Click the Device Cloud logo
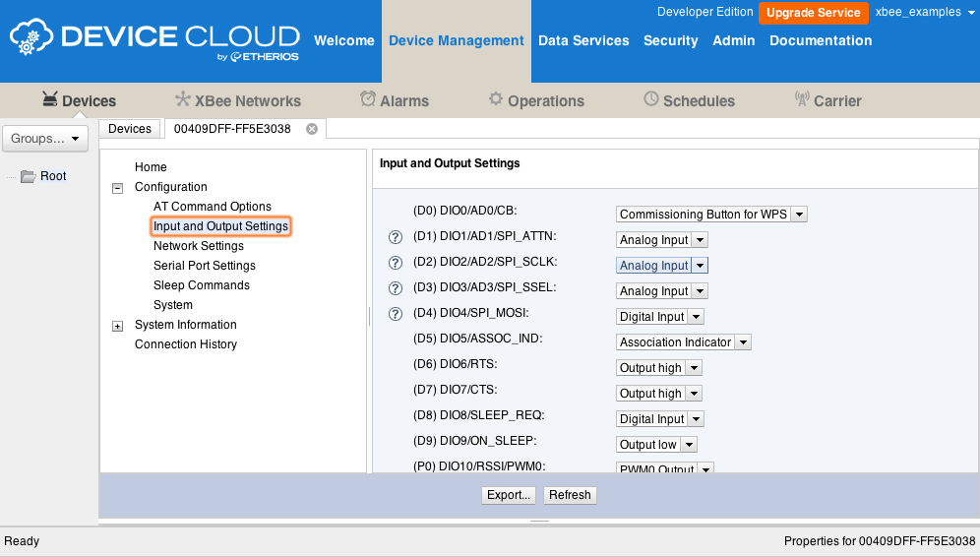The image size is (980, 557). pos(153,40)
